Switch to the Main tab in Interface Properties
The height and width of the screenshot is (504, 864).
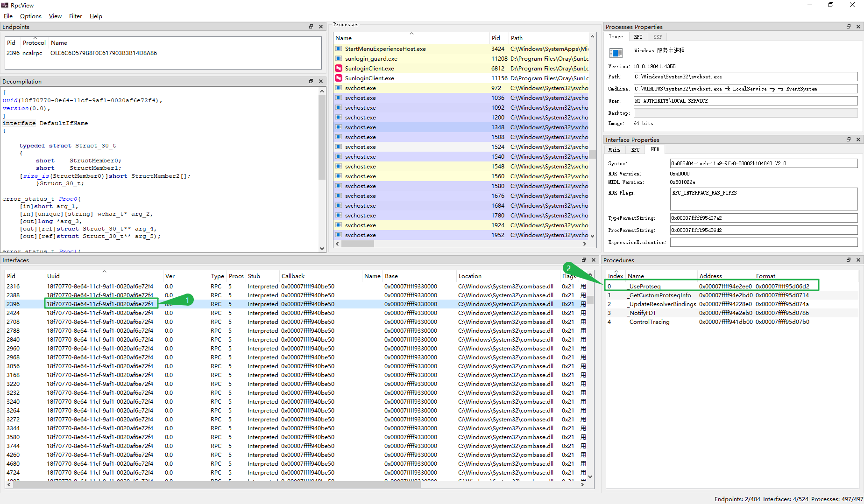pos(614,150)
